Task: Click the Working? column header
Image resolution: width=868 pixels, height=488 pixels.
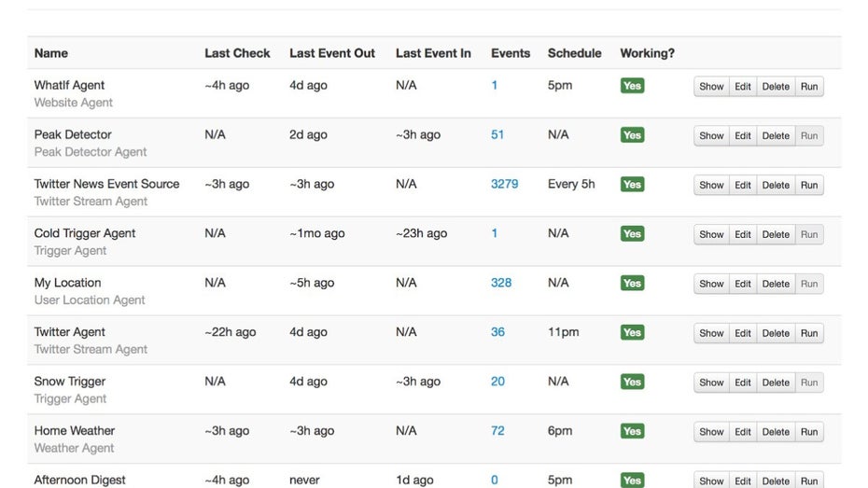Action: coord(647,53)
